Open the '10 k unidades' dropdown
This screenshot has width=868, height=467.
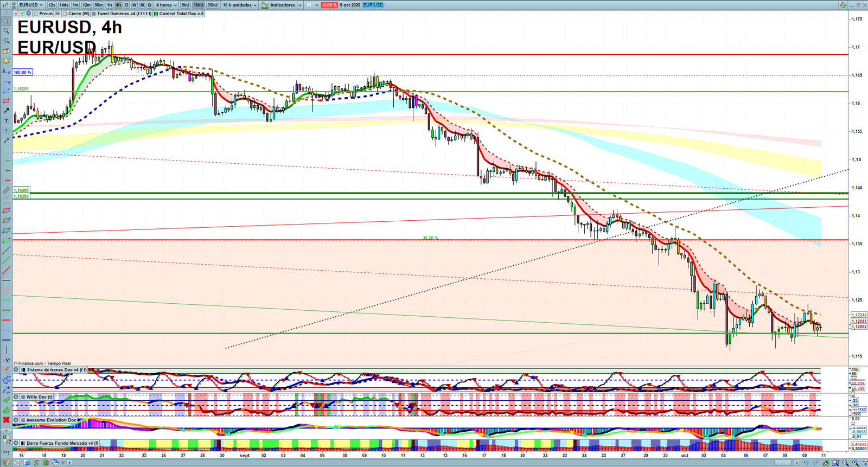pyautogui.click(x=239, y=5)
